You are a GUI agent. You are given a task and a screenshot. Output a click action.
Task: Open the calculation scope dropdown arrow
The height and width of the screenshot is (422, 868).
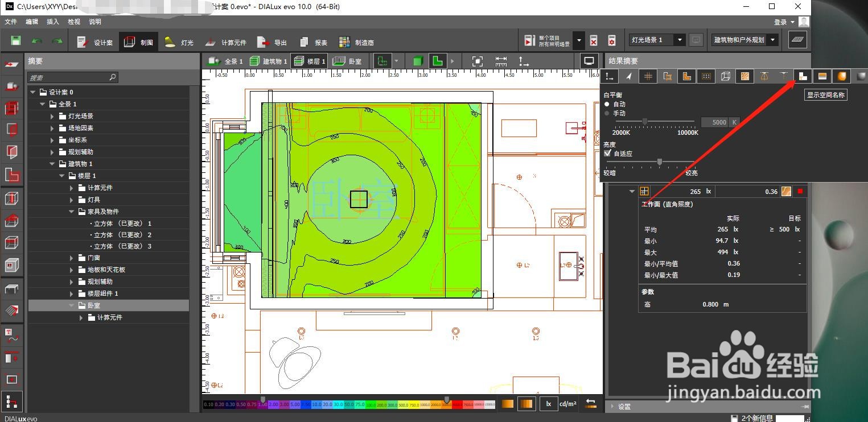coord(579,40)
